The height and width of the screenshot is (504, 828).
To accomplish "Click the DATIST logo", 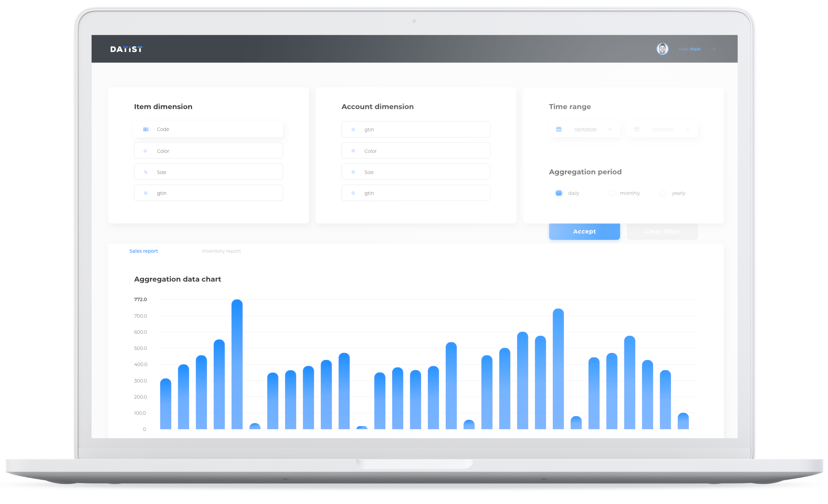I will pos(126,49).
